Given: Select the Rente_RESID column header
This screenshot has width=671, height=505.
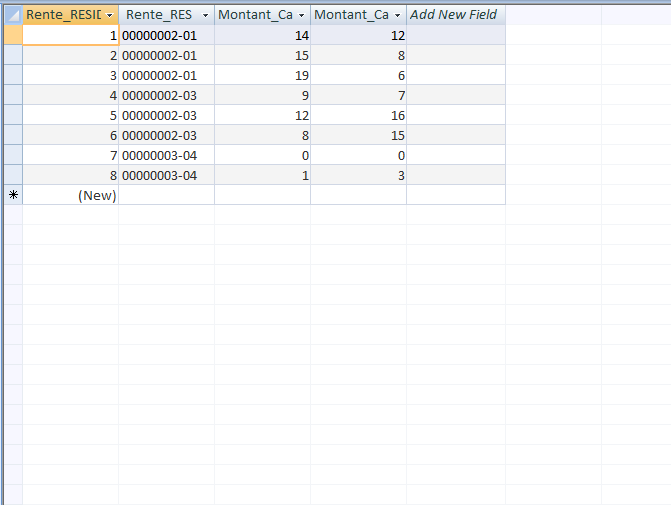Looking at the screenshot, I should pyautogui.click(x=70, y=15).
